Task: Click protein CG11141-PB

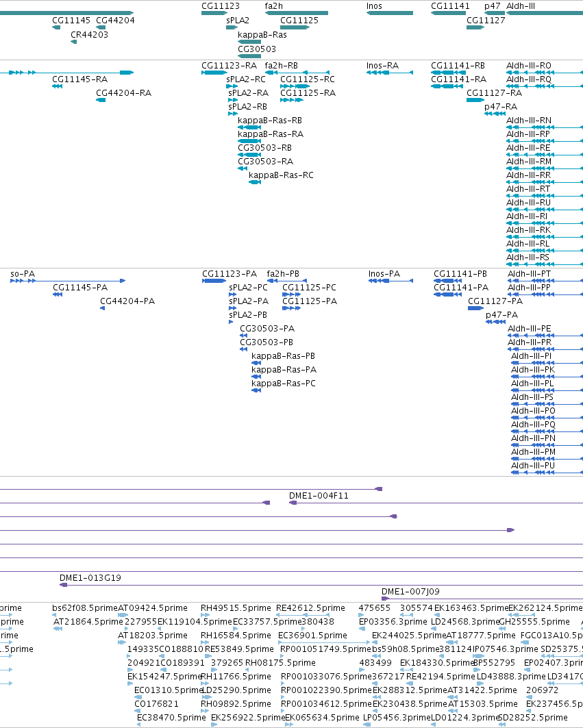Action: coord(460,274)
